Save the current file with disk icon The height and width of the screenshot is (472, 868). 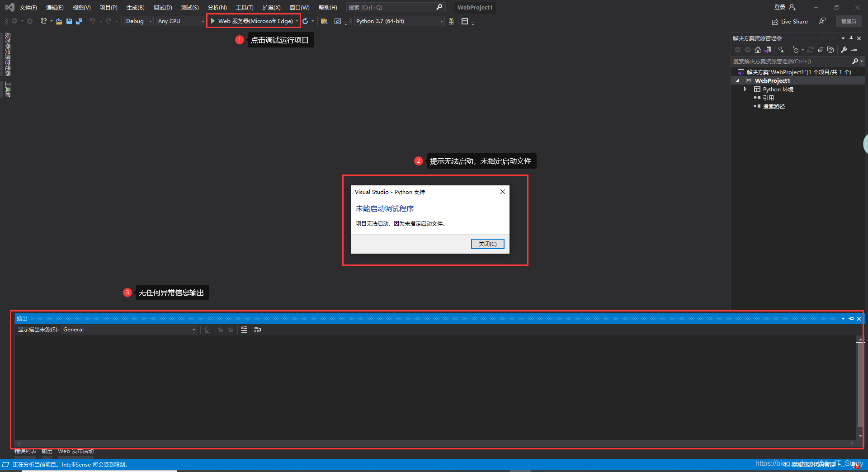(x=69, y=21)
